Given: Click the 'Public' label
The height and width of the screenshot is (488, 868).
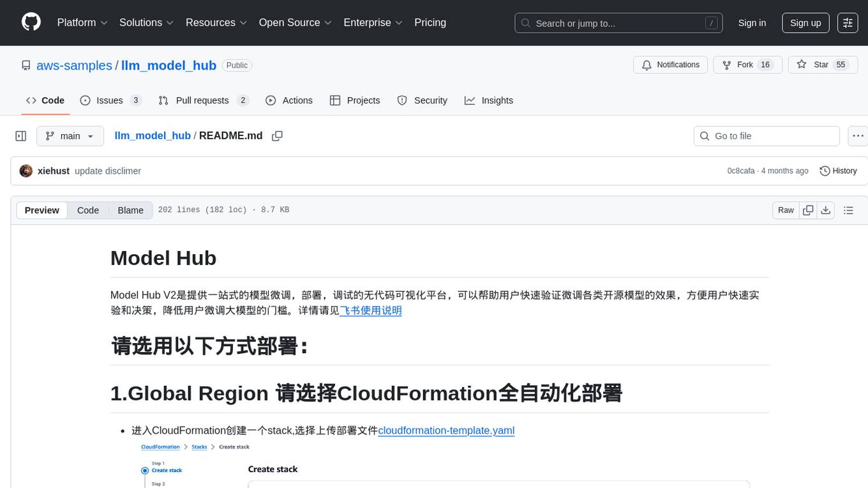Looking at the screenshot, I should pos(237,65).
